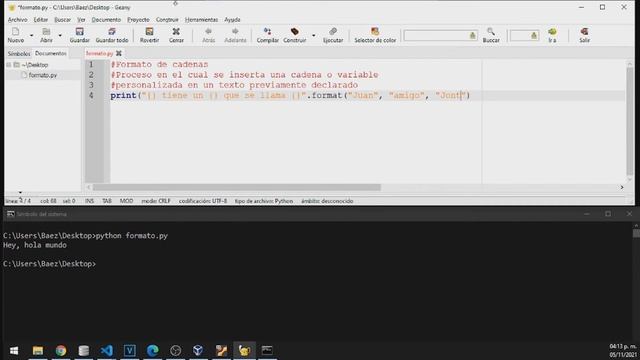Revert the document with Revertir

coord(149,35)
